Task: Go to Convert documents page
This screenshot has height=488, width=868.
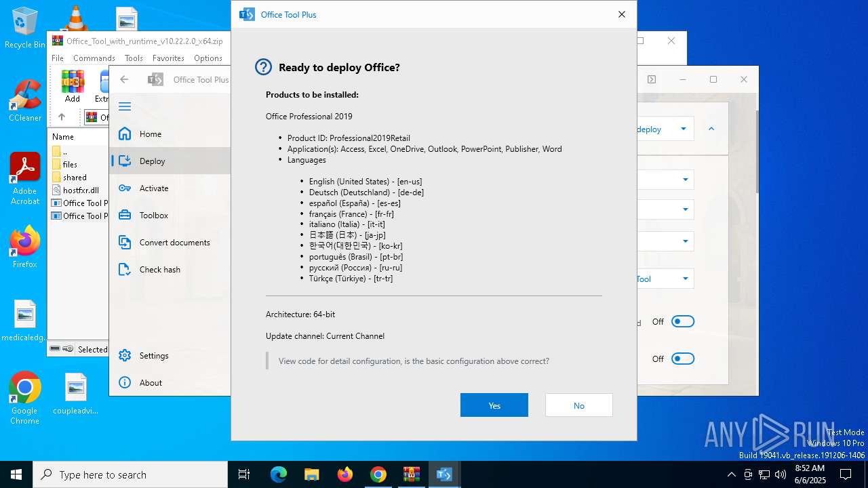Action: click(170, 243)
